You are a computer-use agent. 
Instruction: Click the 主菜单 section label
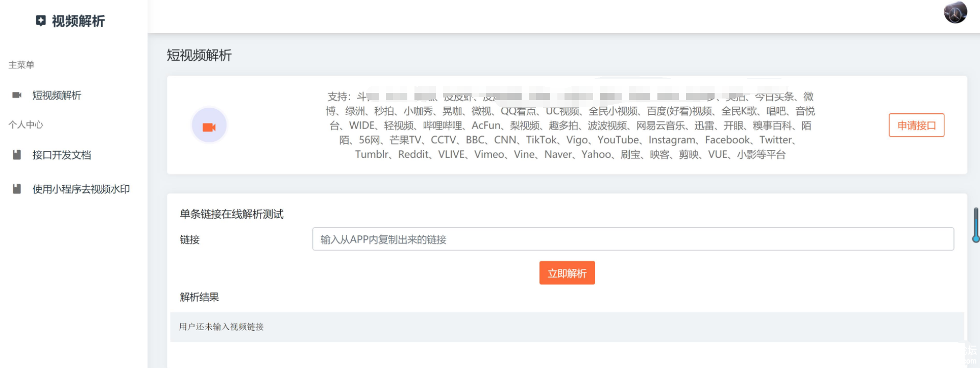pyautogui.click(x=21, y=65)
